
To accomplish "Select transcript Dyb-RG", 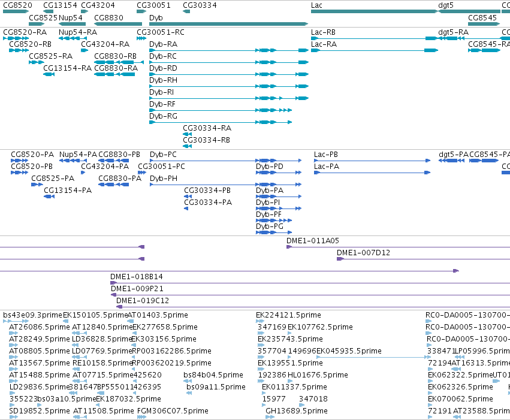I will click(x=163, y=116).
